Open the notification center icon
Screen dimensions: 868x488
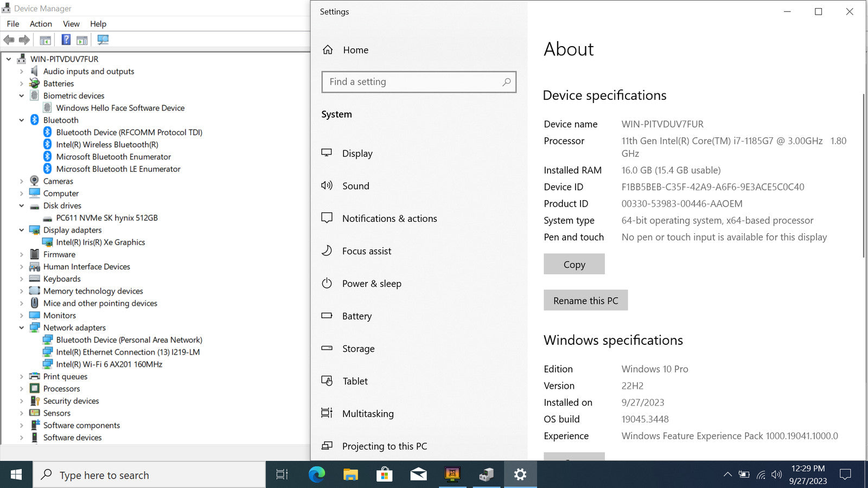[x=845, y=474]
